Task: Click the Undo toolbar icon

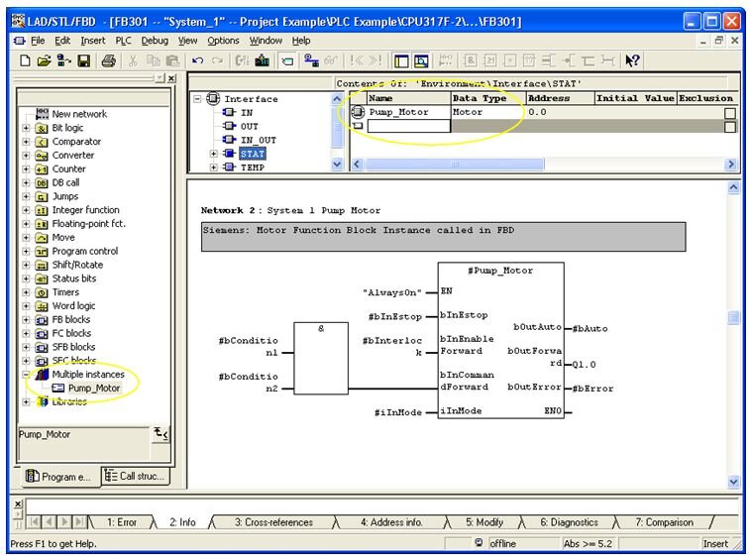Action: pyautogui.click(x=199, y=61)
